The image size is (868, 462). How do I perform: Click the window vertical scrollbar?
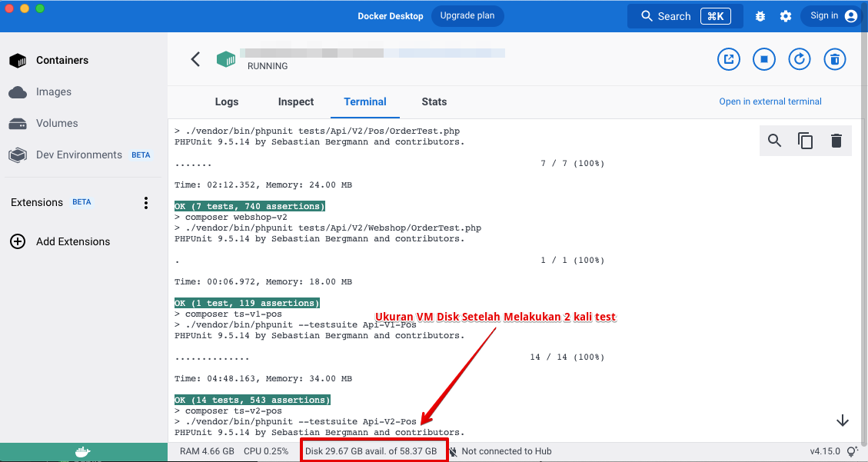(x=865, y=238)
